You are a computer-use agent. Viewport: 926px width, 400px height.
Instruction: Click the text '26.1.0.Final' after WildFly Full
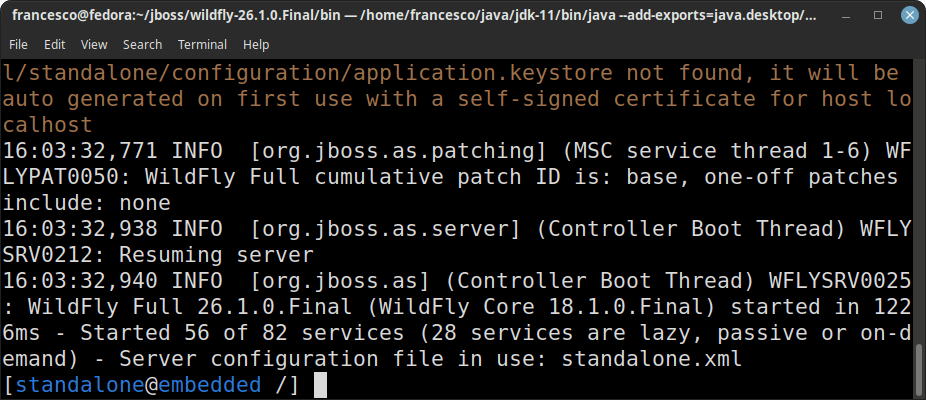click(274, 307)
